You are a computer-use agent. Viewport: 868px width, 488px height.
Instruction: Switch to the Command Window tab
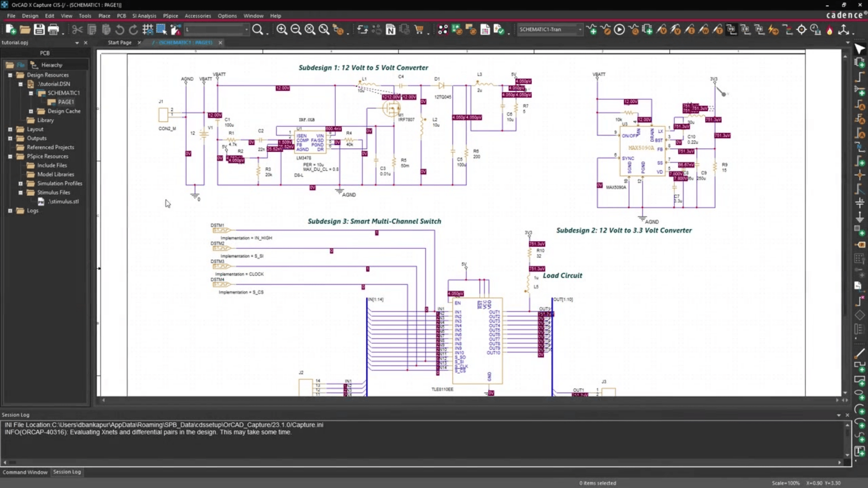point(25,472)
